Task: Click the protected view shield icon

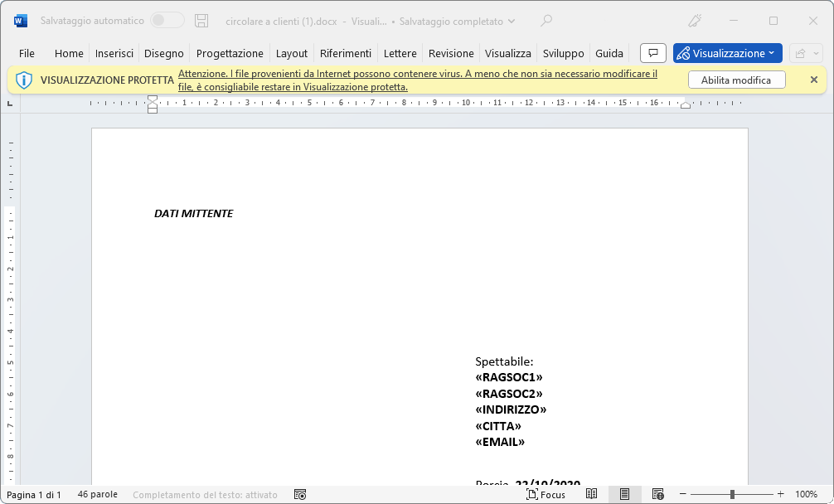Action: pos(23,80)
